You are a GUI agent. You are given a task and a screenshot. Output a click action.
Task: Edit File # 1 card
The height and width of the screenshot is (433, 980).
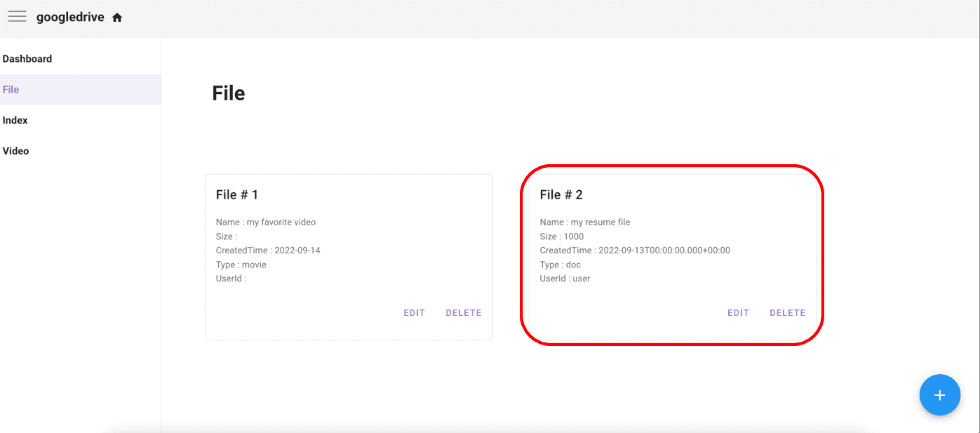click(x=414, y=313)
